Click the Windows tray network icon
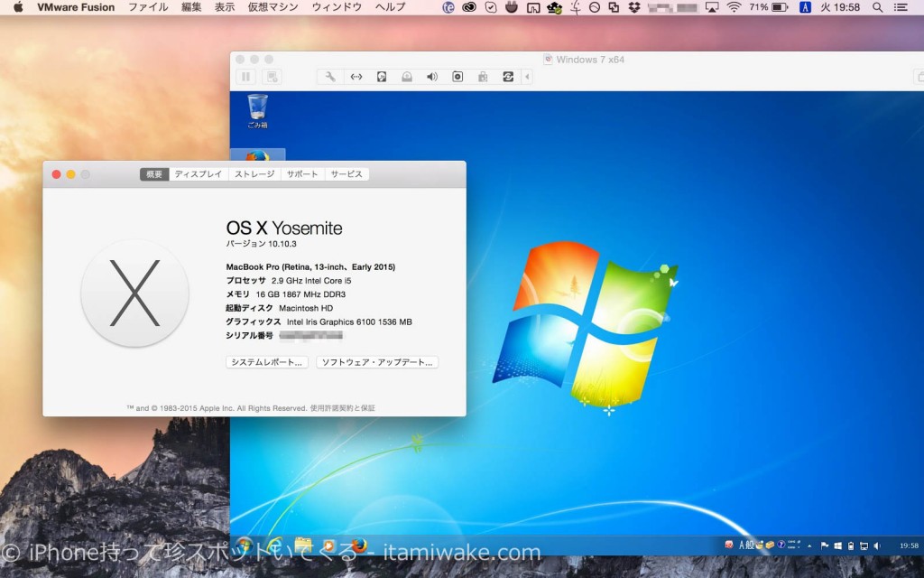The width and height of the screenshot is (924, 578). pyautogui.click(x=864, y=546)
